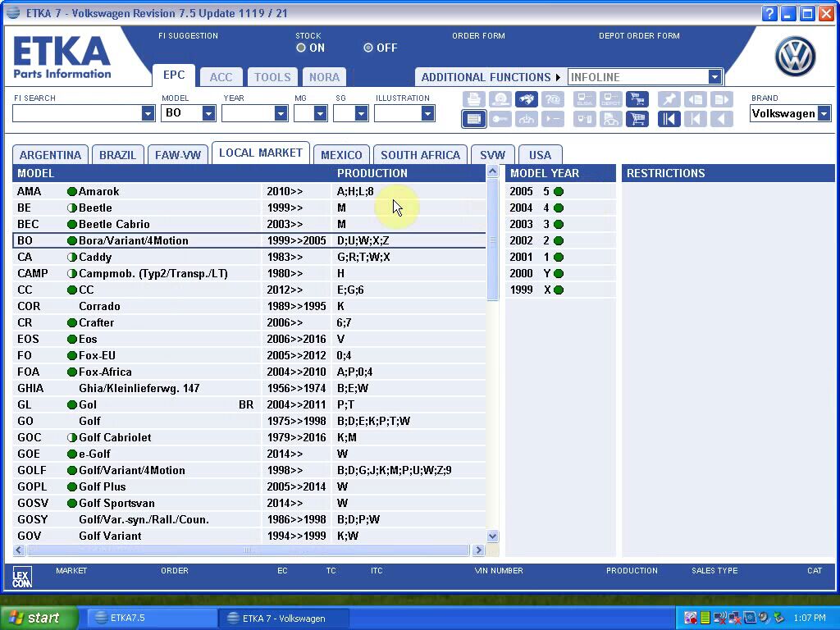Screen dimensions: 840x630
Task: Click the previous page document icon
Action: coord(696,99)
